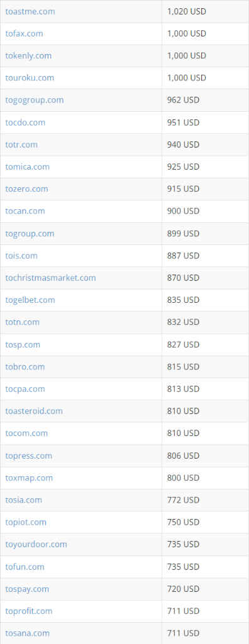The height and width of the screenshot is (644, 249).
Task: Open topress.com listing
Action: (29, 456)
